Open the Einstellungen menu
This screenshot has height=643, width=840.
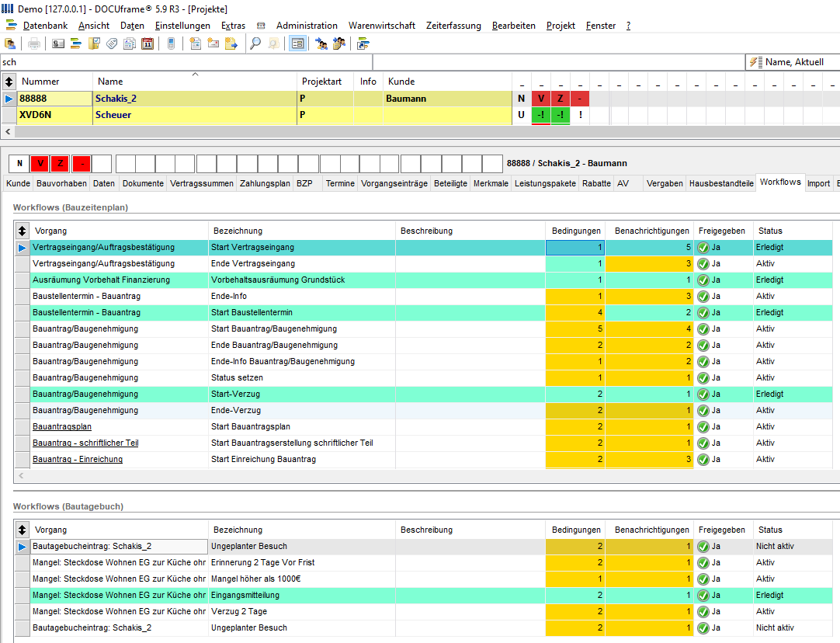tap(182, 26)
